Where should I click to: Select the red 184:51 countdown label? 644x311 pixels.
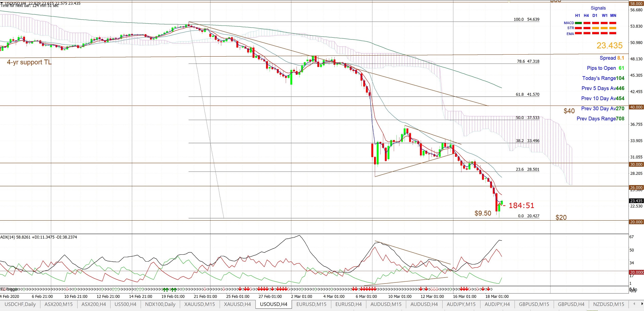point(521,205)
